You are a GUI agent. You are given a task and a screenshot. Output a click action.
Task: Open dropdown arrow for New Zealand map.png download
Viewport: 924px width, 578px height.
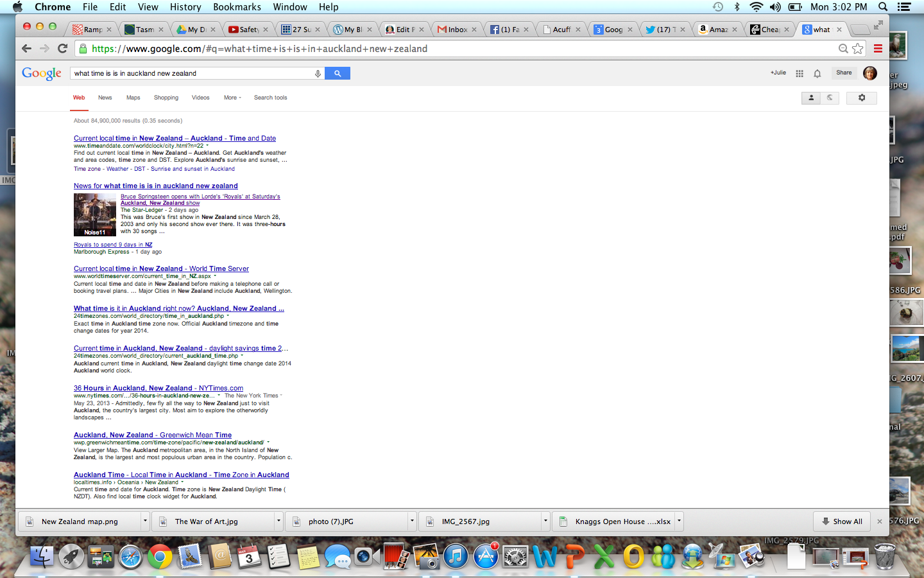pos(146,521)
